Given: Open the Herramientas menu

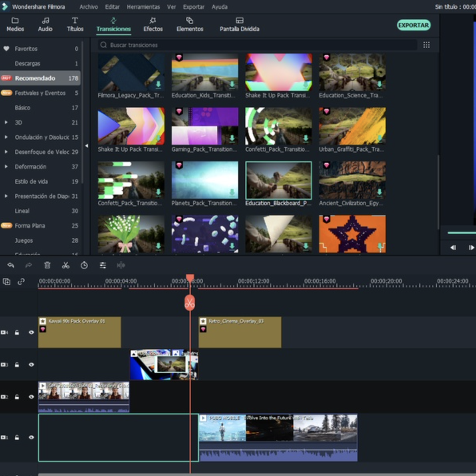Looking at the screenshot, I should 143,7.
